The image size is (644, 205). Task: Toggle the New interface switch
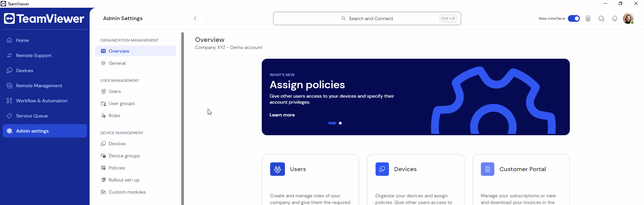coord(574,18)
